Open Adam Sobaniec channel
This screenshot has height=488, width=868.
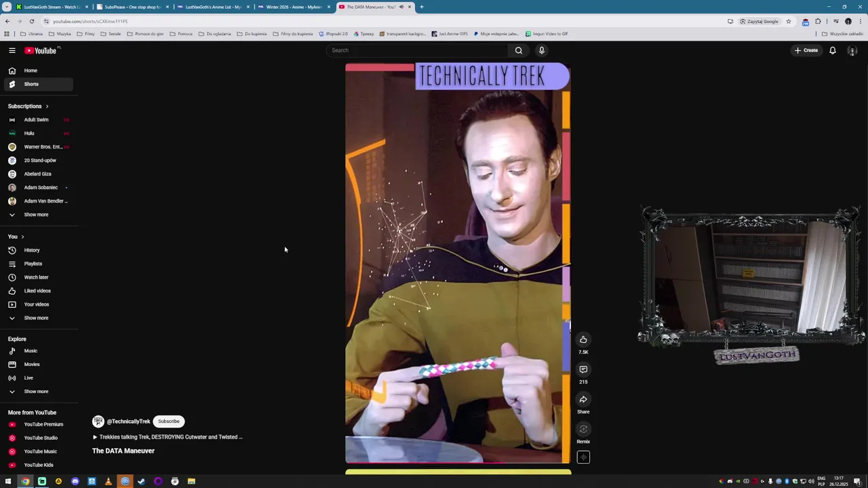(x=38, y=188)
